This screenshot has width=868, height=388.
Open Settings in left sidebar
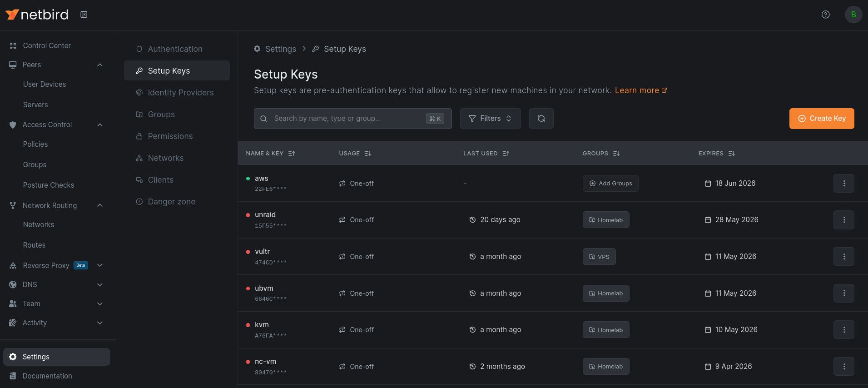(57, 357)
